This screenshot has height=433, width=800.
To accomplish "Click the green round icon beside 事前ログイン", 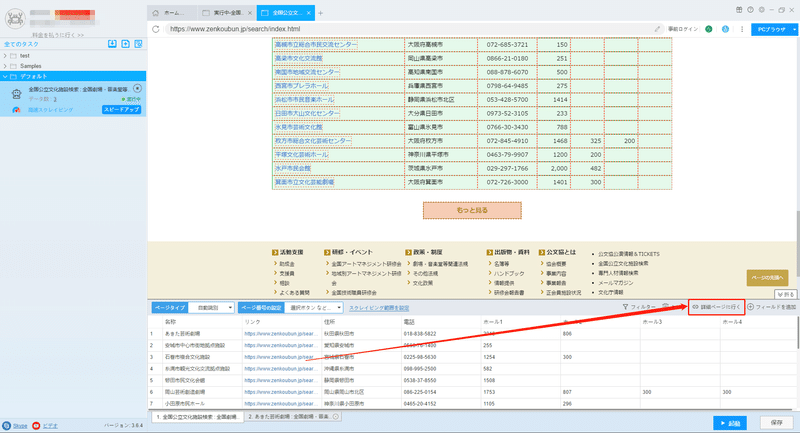I will click(709, 29).
